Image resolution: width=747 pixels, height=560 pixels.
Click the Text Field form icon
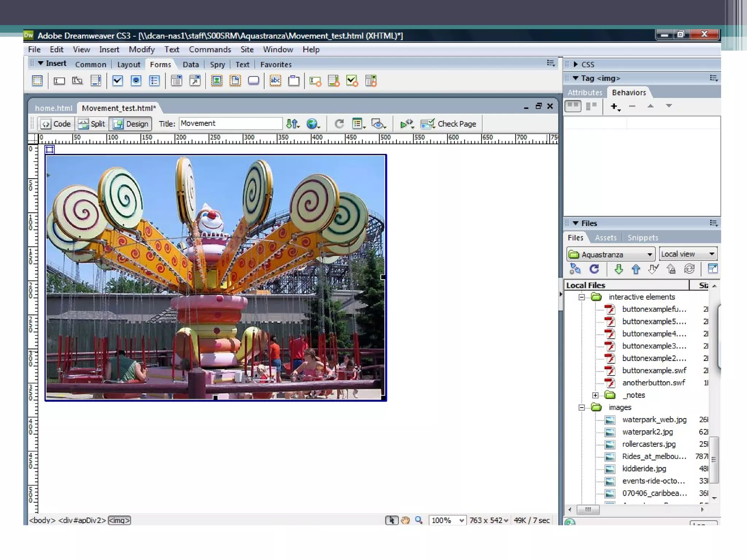pos(59,81)
